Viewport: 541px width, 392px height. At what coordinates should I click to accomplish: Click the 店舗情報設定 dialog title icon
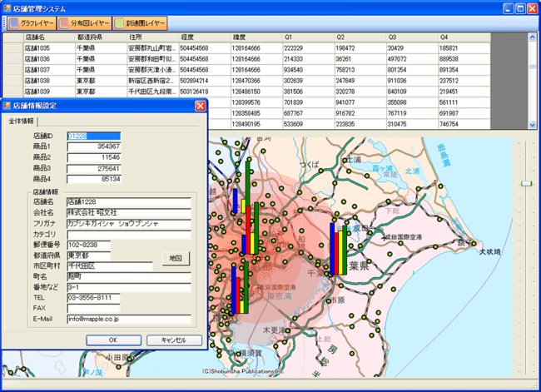click(7, 106)
